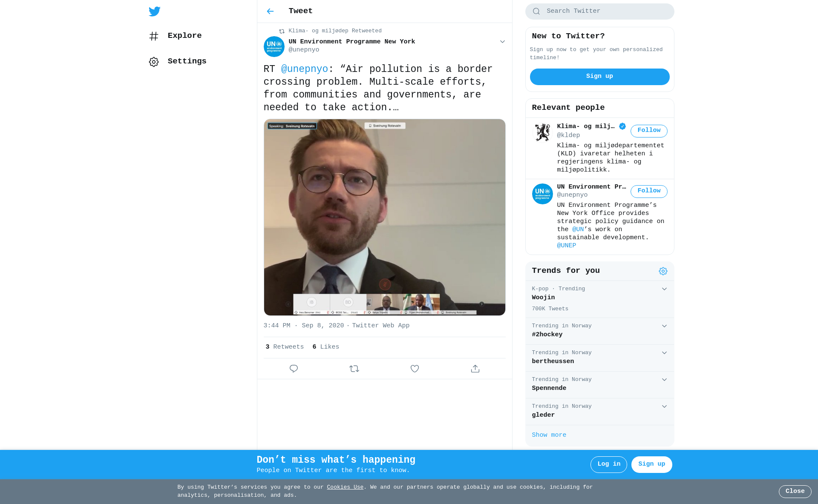Open the tweet options chevron menu
The image size is (818, 504).
(x=502, y=42)
